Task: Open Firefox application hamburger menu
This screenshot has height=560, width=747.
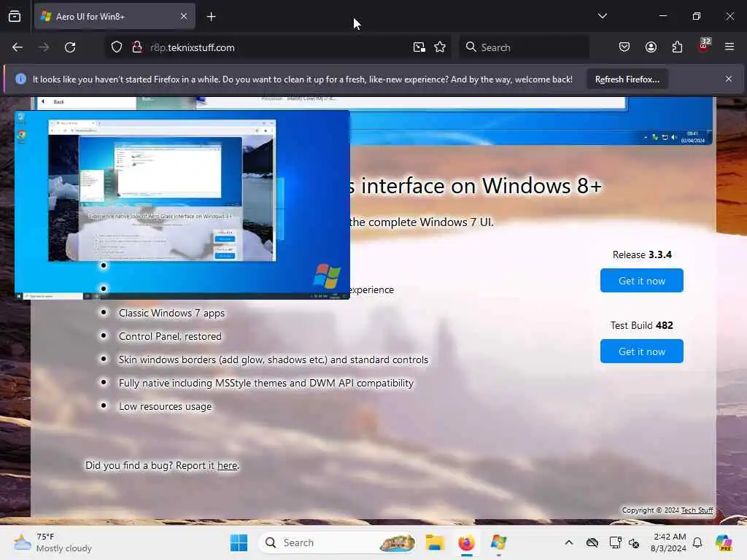Action: click(x=729, y=47)
